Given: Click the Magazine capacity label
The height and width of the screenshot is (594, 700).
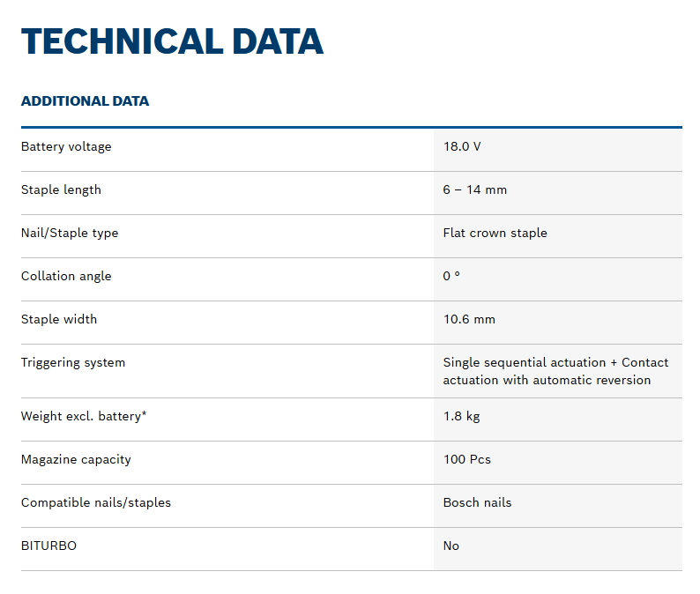Looking at the screenshot, I should click(76, 459).
